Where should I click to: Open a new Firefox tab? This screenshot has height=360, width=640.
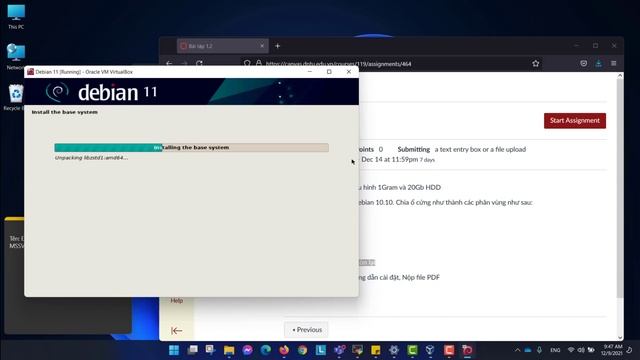click(278, 46)
